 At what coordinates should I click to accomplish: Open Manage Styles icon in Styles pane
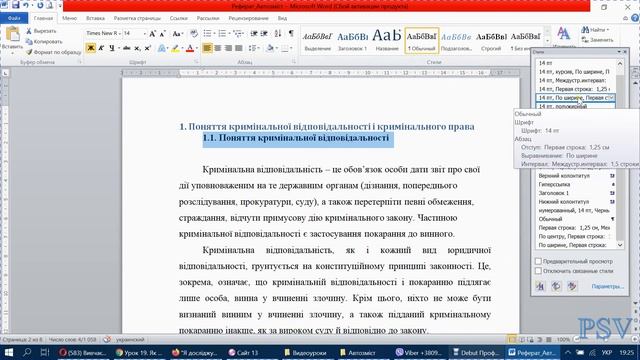(572, 286)
